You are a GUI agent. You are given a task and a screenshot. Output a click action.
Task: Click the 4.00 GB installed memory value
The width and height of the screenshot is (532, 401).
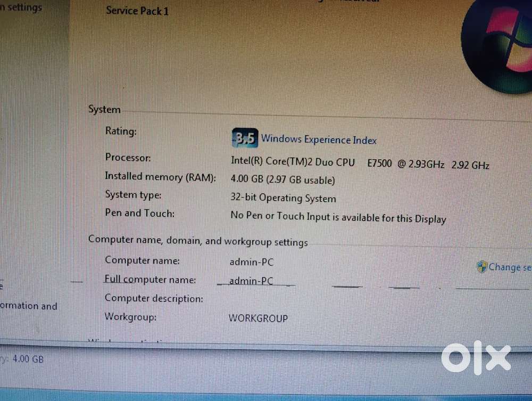282,180
